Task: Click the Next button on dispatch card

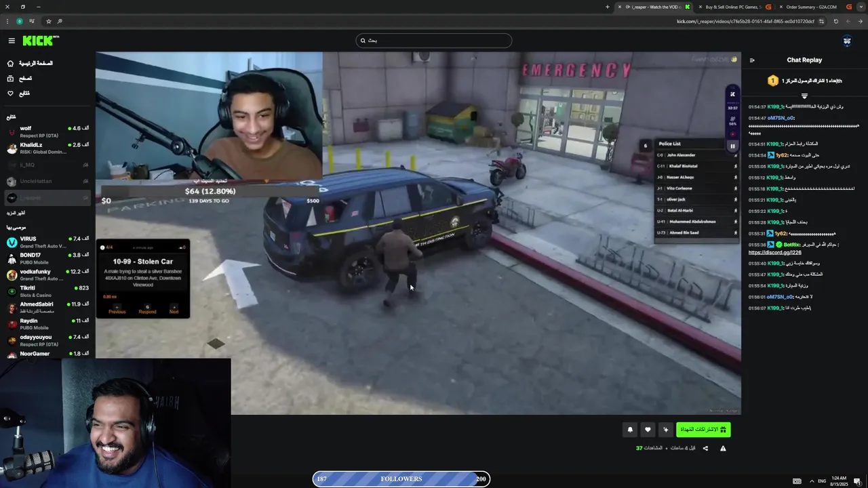Action: point(174,309)
